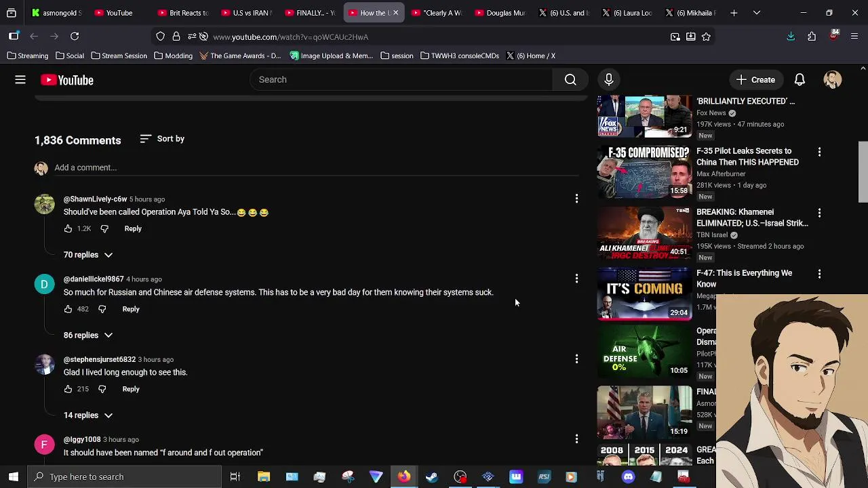
Task: Open a new browser tab
Action: point(734,13)
